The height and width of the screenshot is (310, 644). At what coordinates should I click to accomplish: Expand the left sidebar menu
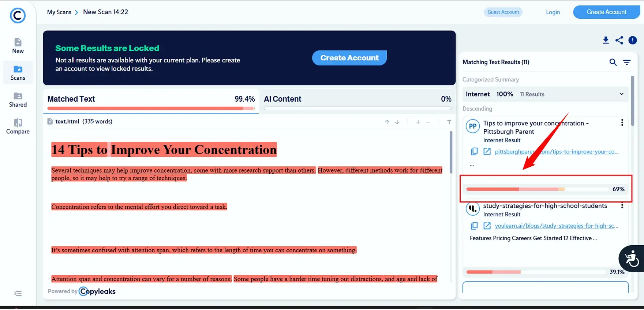click(x=18, y=294)
